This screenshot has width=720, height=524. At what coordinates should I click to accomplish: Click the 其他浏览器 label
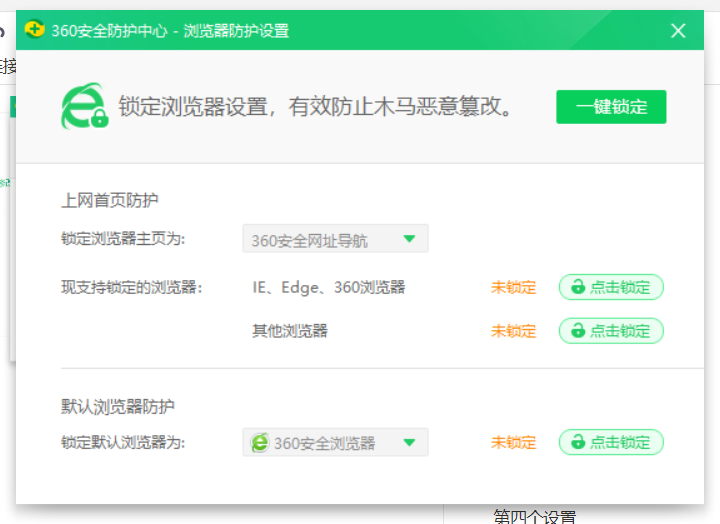(290, 331)
